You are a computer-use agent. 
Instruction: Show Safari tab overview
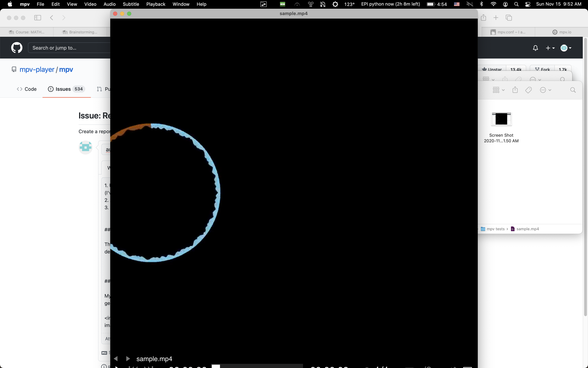[509, 18]
